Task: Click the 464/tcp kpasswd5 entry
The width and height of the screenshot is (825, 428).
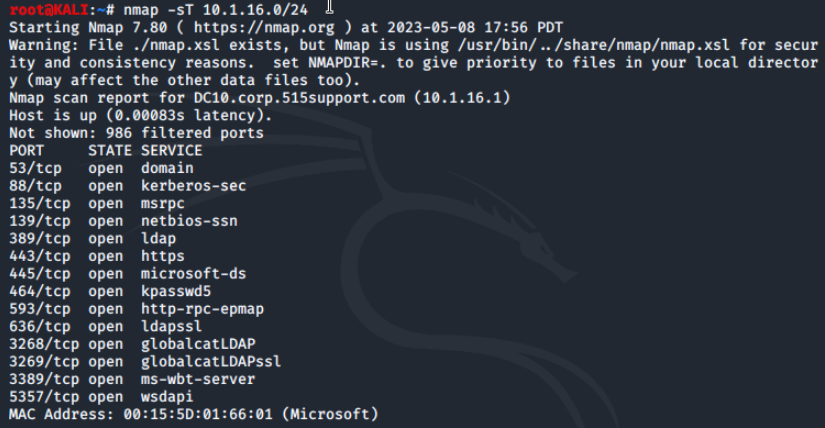Action: tap(110, 292)
